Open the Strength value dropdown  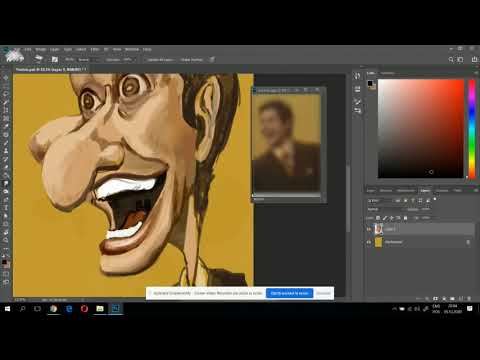pos(129,60)
